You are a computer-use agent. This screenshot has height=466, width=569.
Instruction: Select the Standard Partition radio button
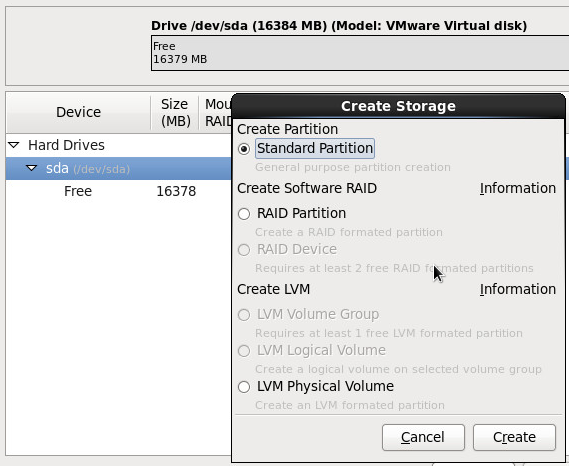244,149
